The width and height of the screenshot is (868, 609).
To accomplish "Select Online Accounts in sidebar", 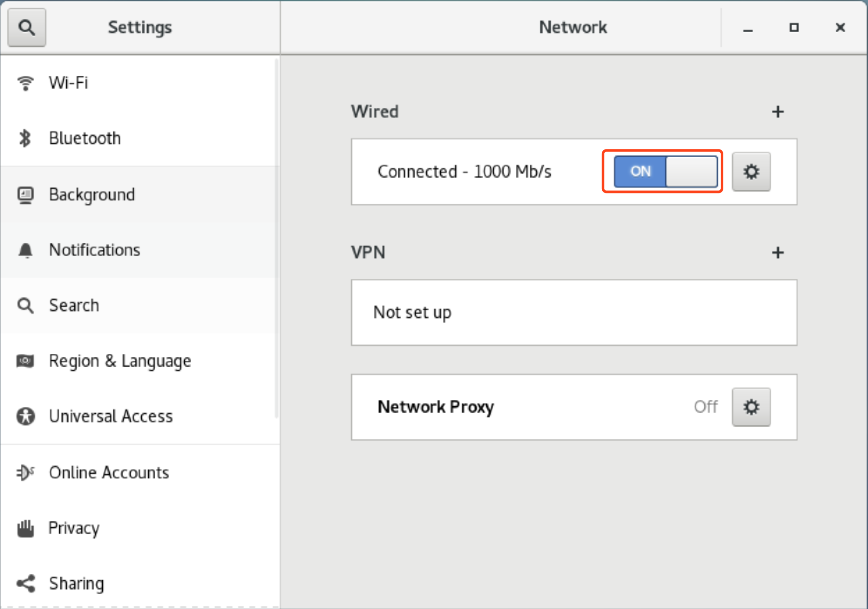I will pyautogui.click(x=139, y=473).
